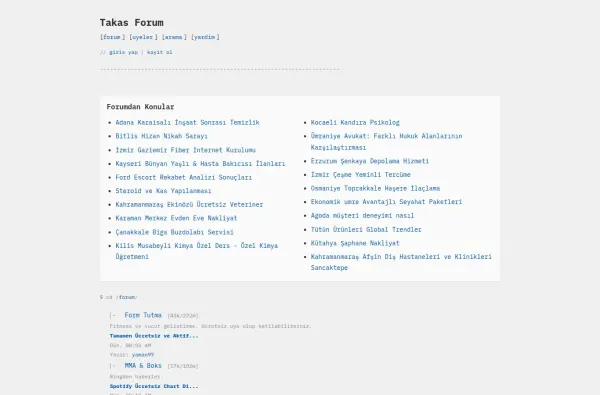Click the 'kayit ol' register link
Screen dimensions: 600x395
(160, 52)
